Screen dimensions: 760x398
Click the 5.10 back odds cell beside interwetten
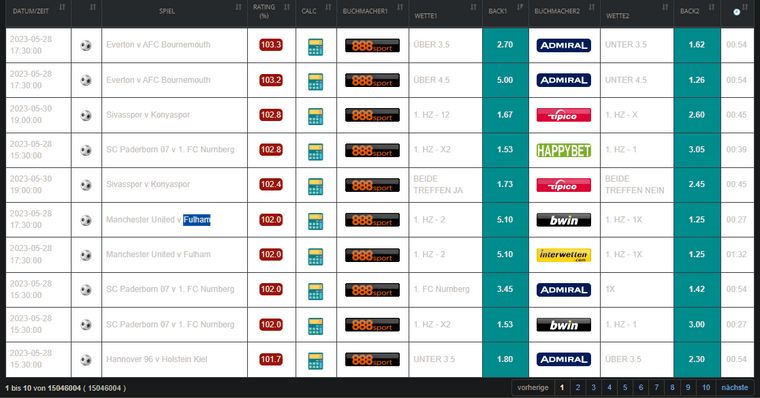[505, 255]
